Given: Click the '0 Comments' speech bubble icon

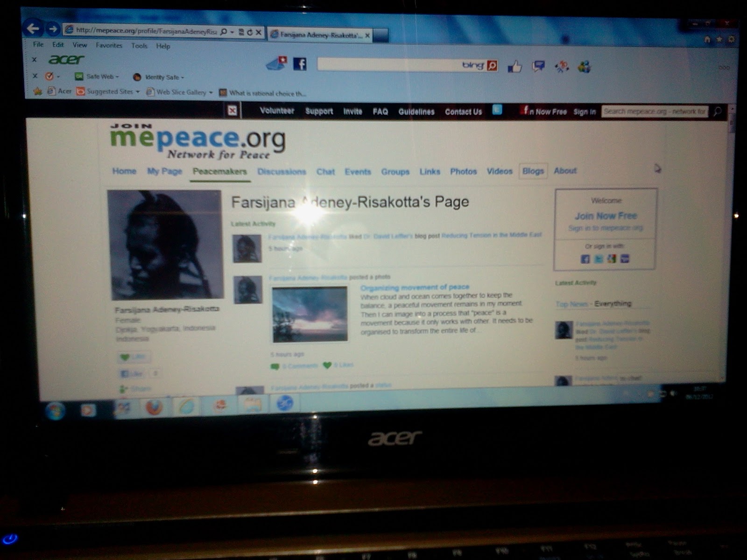Looking at the screenshot, I should coord(275,366).
